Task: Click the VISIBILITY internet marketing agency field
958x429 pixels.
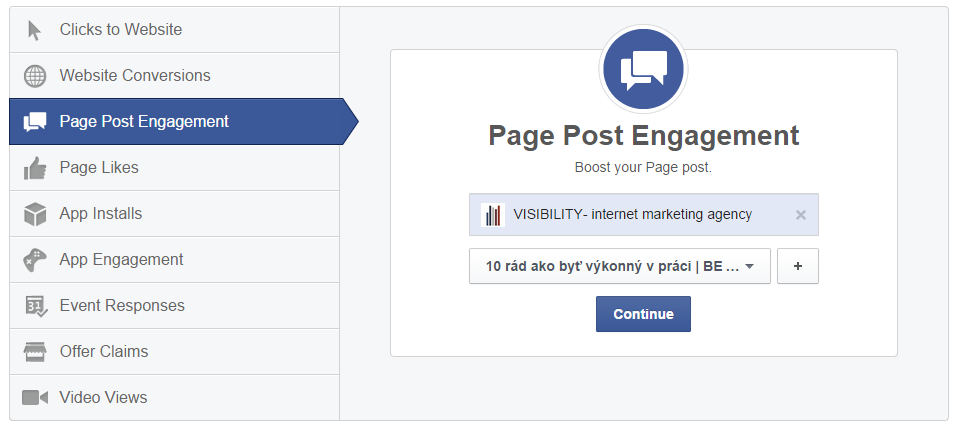Action: pyautogui.click(x=632, y=215)
